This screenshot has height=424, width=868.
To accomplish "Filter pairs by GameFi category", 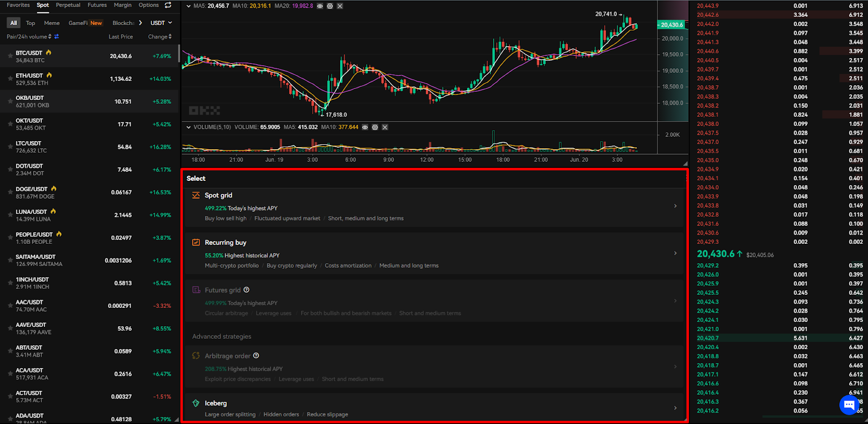I will pos(78,23).
